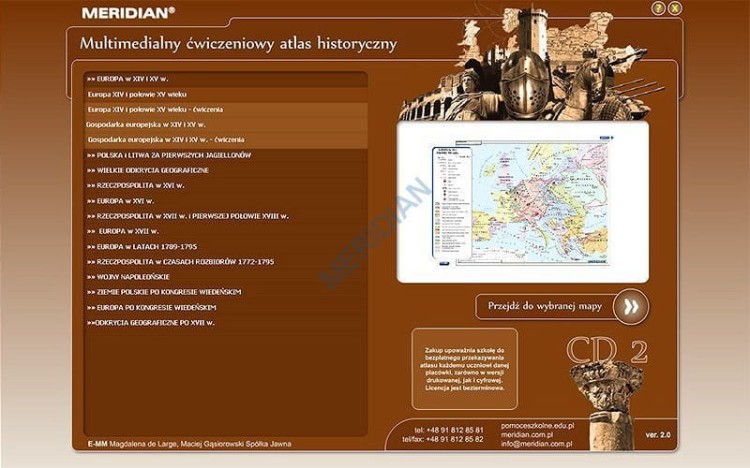This screenshot has height=468, width=750.
Task: Collapse EUROPA w XIV i XV w. section
Action: pyautogui.click(x=226, y=79)
